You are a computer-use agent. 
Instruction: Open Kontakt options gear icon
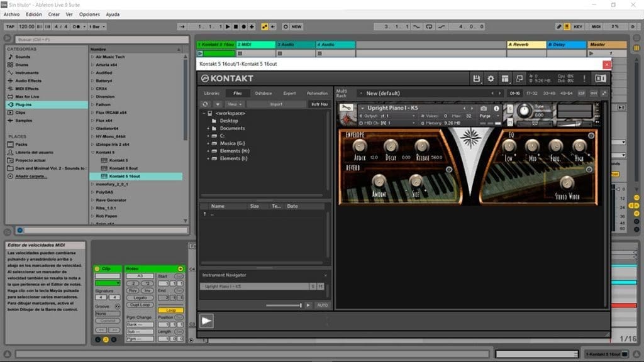point(491,79)
